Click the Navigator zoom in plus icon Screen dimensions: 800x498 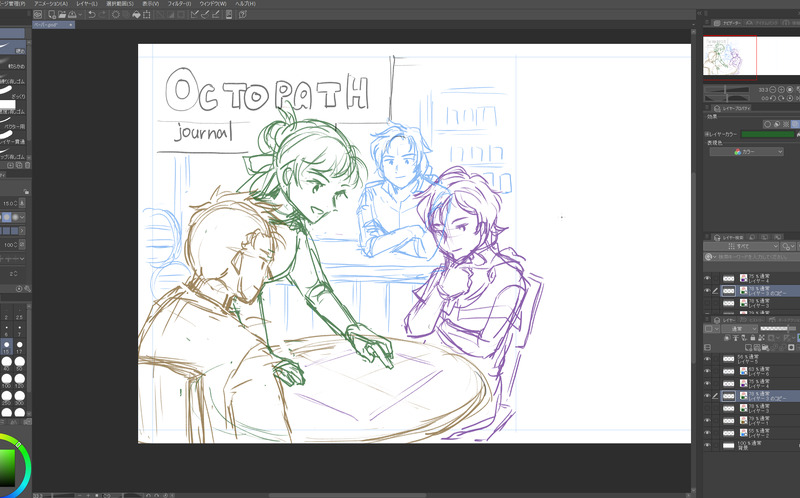point(781,89)
